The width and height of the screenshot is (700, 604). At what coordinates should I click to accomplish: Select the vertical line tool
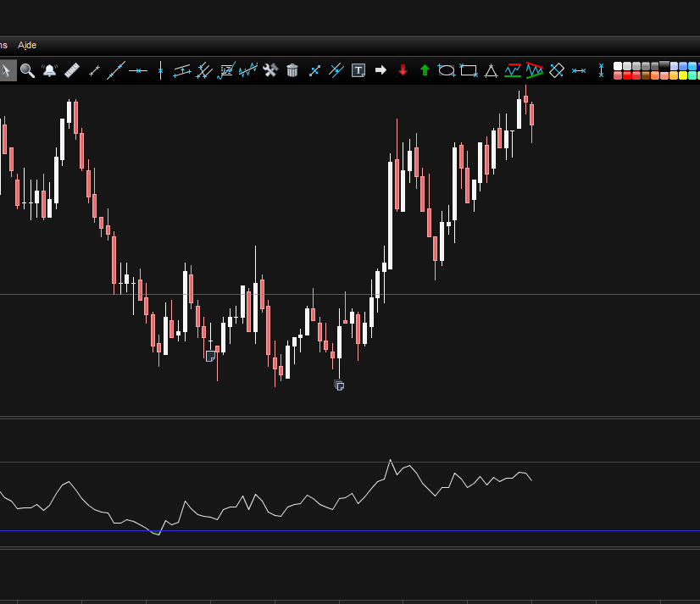point(160,70)
